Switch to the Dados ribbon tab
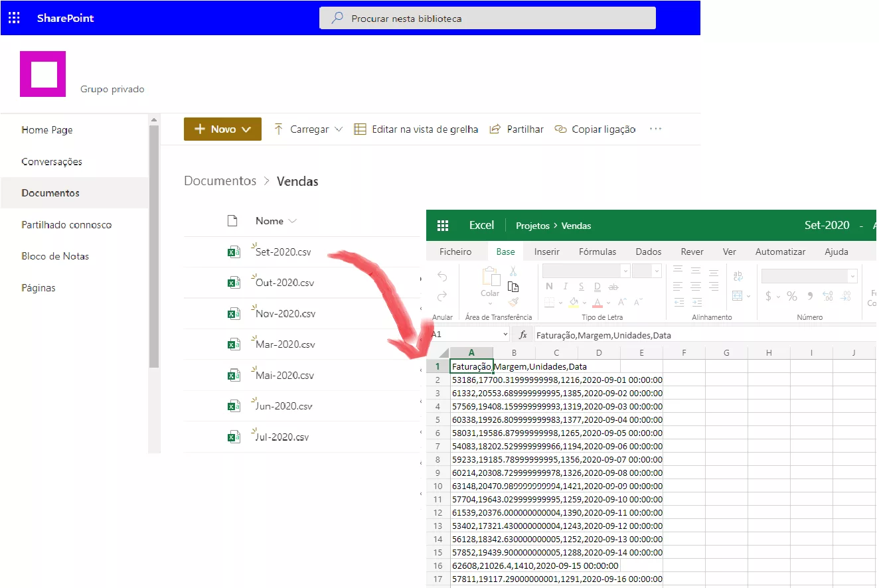879x588 pixels. [649, 252]
